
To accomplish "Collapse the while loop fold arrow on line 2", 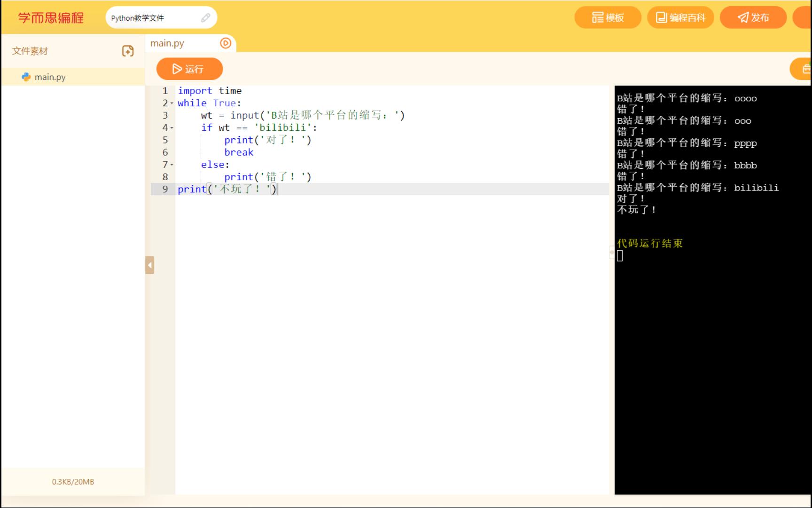I will tap(172, 103).
